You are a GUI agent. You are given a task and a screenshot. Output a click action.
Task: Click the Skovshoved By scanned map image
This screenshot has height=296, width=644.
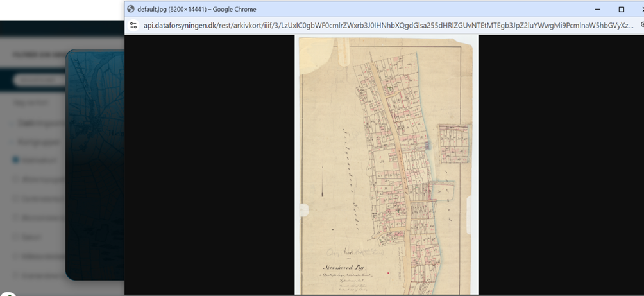[386, 165]
